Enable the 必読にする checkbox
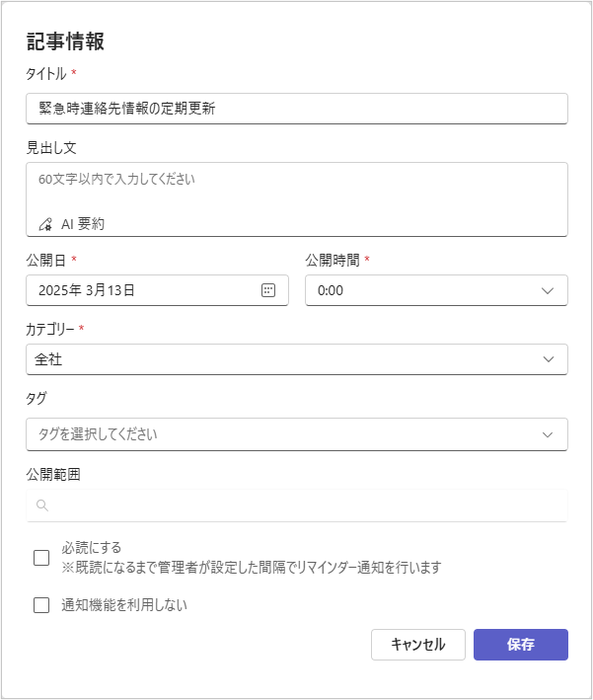The height and width of the screenshot is (700, 593). 41,557
